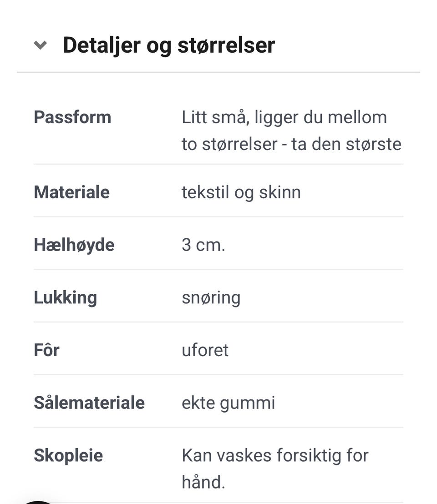Tap the Detaljer og størrelser heading
Image resolution: width=437 pixels, height=504 pixels.
(169, 45)
